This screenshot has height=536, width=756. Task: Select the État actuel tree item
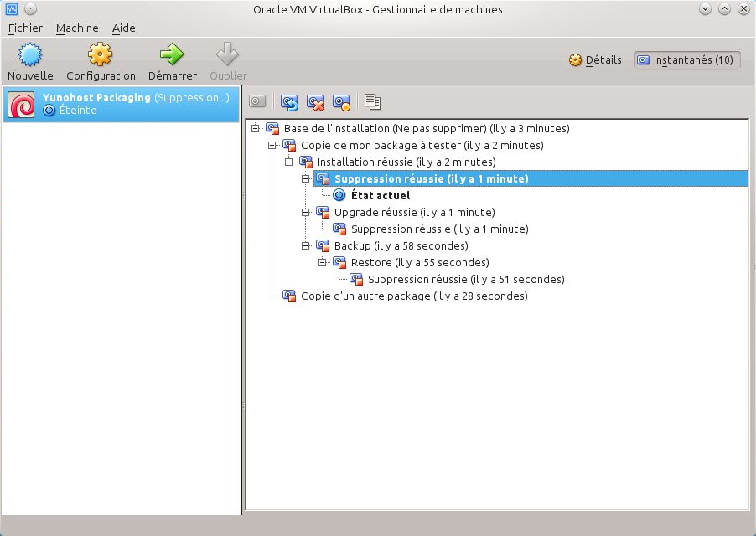coord(380,195)
